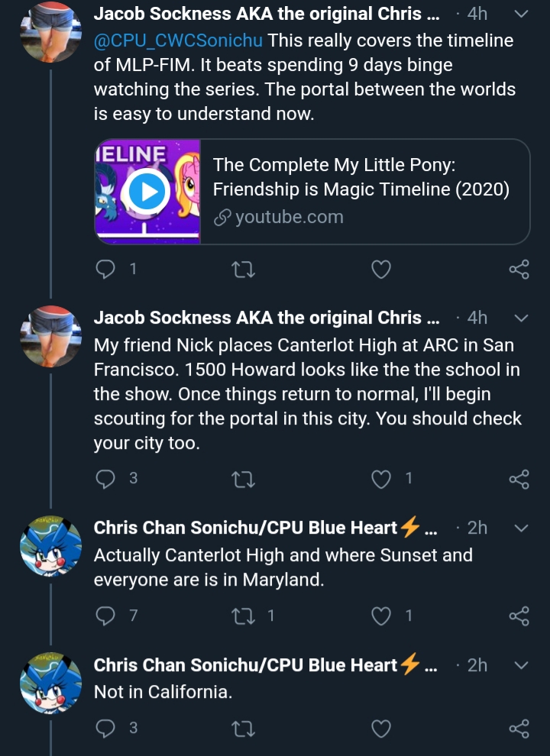Reply to the Canterlot High at ARC tweet
The width and height of the screenshot is (550, 756).
tap(105, 479)
